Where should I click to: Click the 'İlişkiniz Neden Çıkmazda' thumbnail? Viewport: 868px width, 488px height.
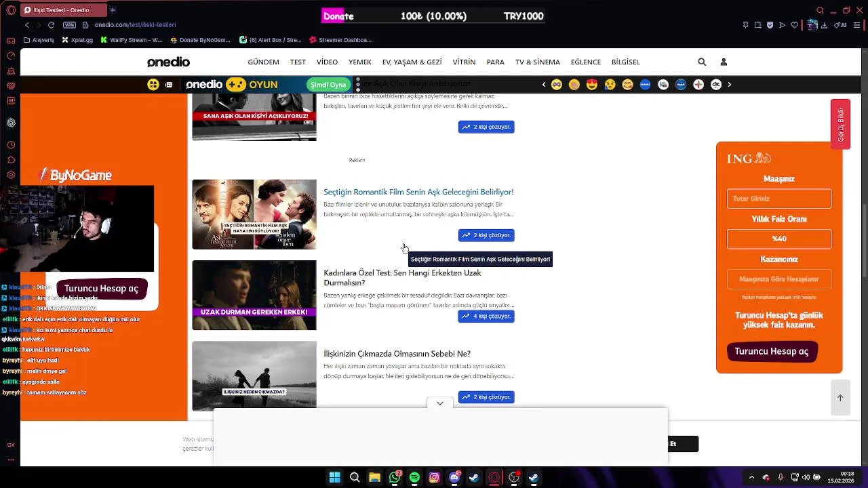pos(254,375)
